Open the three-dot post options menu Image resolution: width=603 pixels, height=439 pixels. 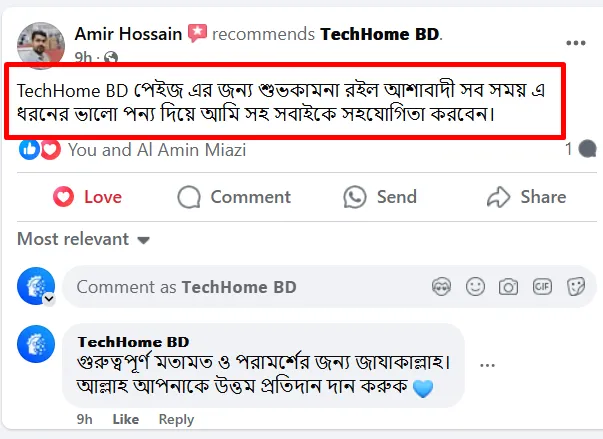pyautogui.click(x=575, y=43)
